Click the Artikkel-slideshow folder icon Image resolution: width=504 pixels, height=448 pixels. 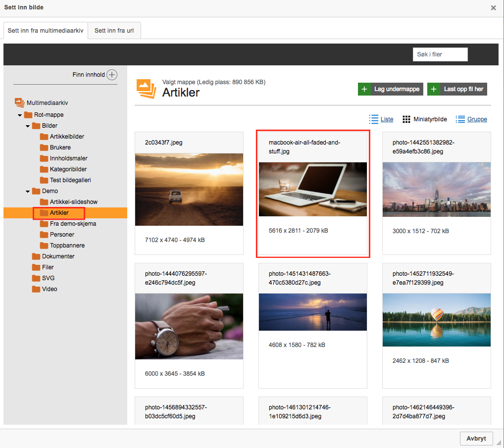44,202
